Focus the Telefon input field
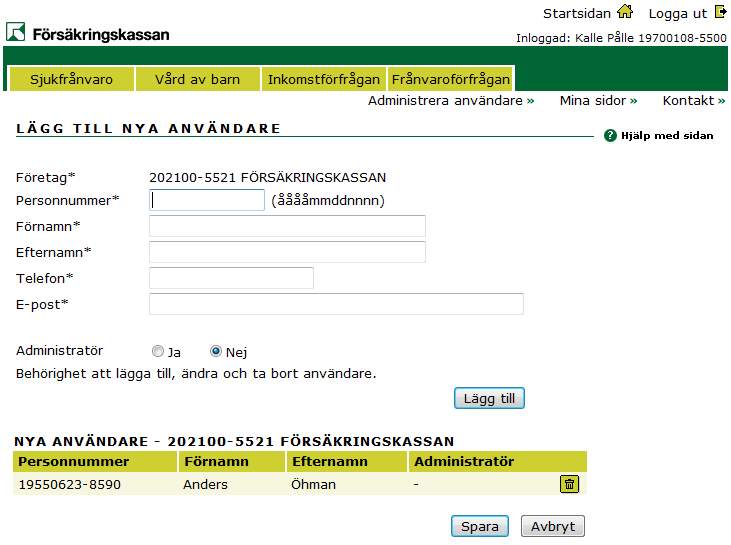731x545 pixels. coord(231,278)
